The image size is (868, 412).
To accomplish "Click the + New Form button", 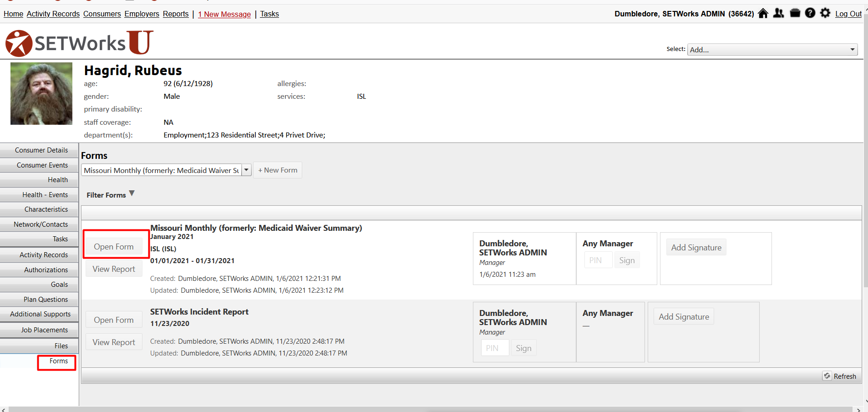I will point(278,170).
